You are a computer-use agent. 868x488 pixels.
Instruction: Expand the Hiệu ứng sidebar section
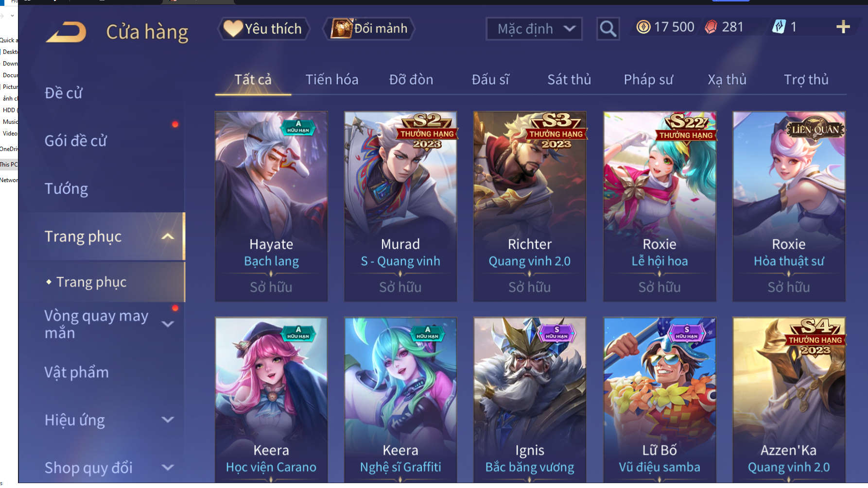coord(168,420)
